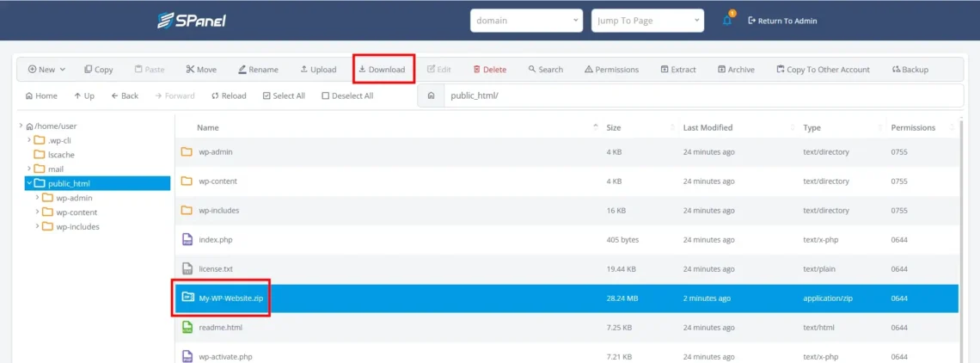Navigate Back

point(125,95)
